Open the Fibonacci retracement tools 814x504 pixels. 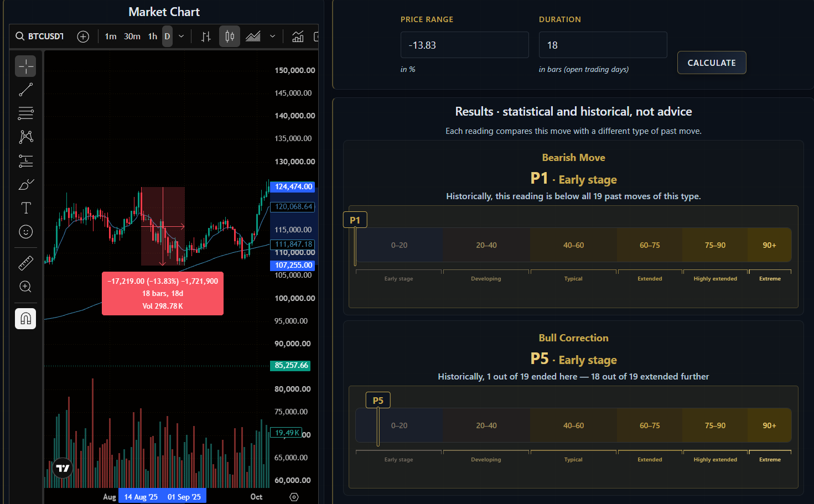tap(25, 113)
